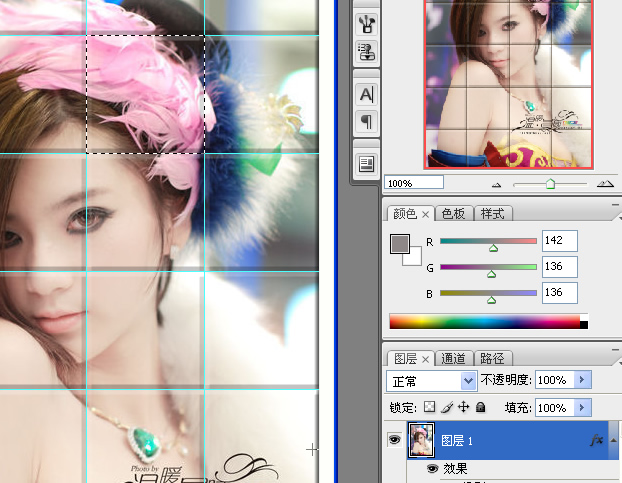Toggle lock transparent pixels icon
Screen dimensions: 622x483
tap(430, 407)
